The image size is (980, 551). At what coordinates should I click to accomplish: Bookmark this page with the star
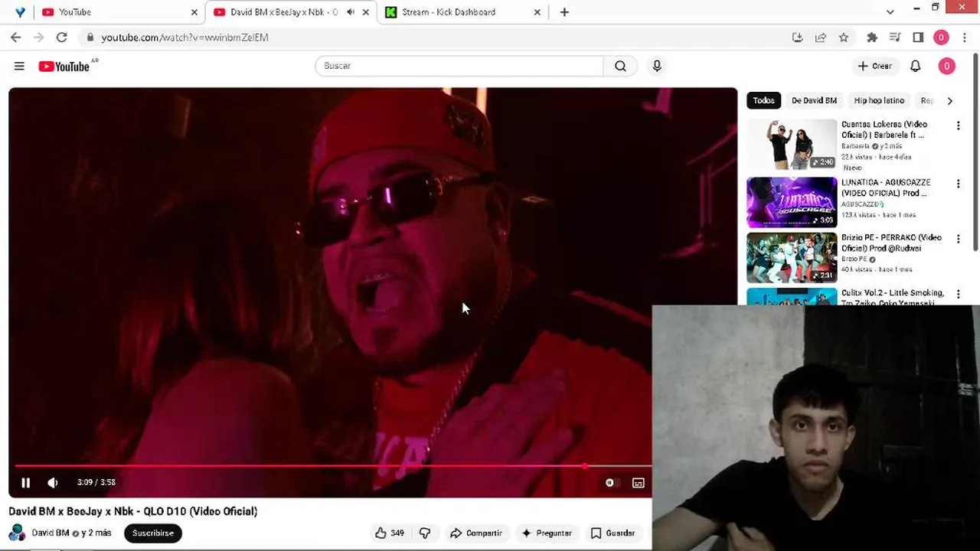pyautogui.click(x=843, y=37)
